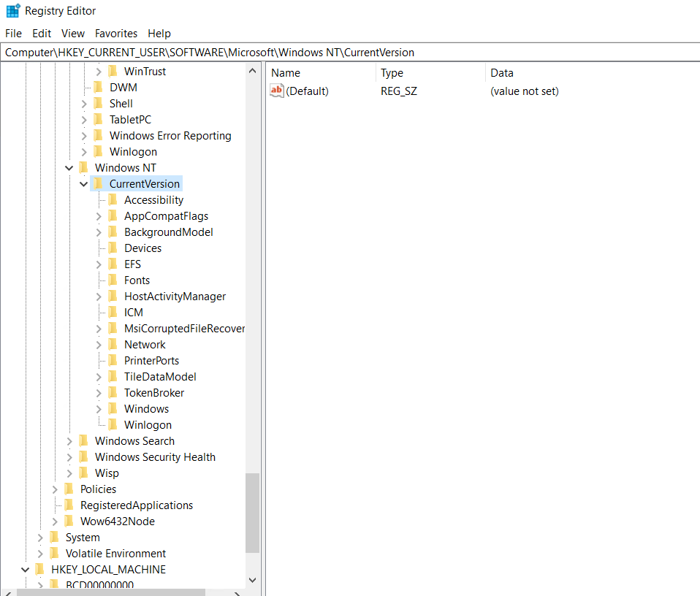This screenshot has height=596, width=700.
Task: Click the Fonts folder icon
Action: coord(113,280)
